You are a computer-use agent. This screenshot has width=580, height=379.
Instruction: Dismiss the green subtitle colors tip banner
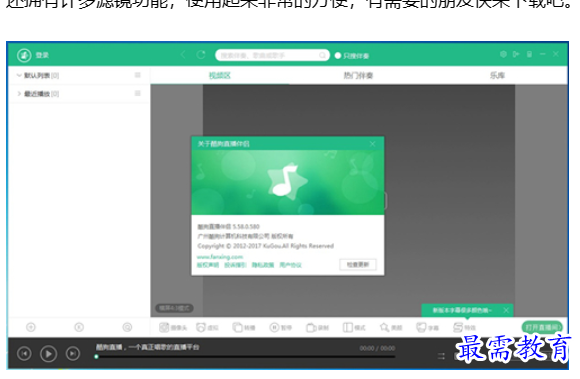(x=506, y=310)
